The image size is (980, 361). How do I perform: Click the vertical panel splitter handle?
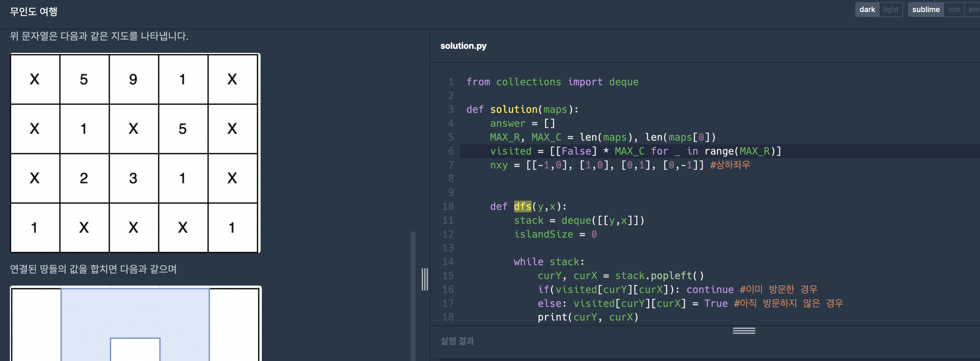click(x=425, y=279)
